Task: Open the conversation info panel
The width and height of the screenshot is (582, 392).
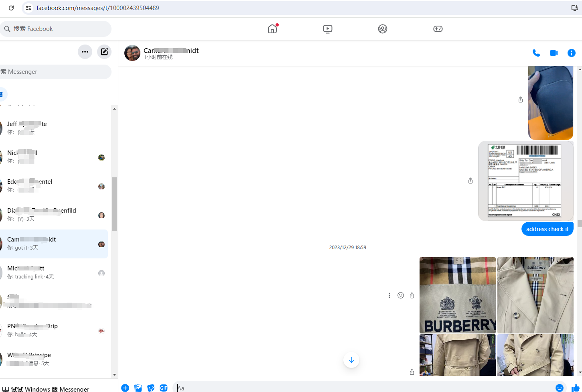Action: 572,53
